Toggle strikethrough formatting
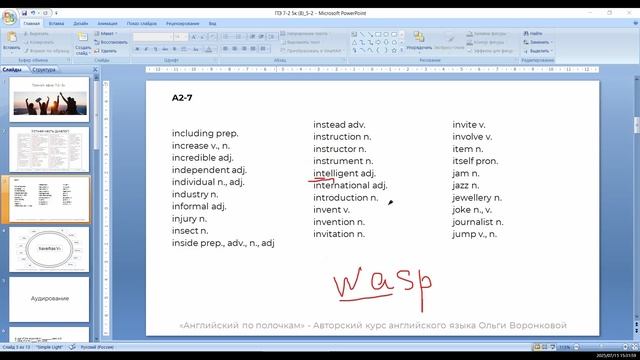The image size is (640, 360). point(165,49)
